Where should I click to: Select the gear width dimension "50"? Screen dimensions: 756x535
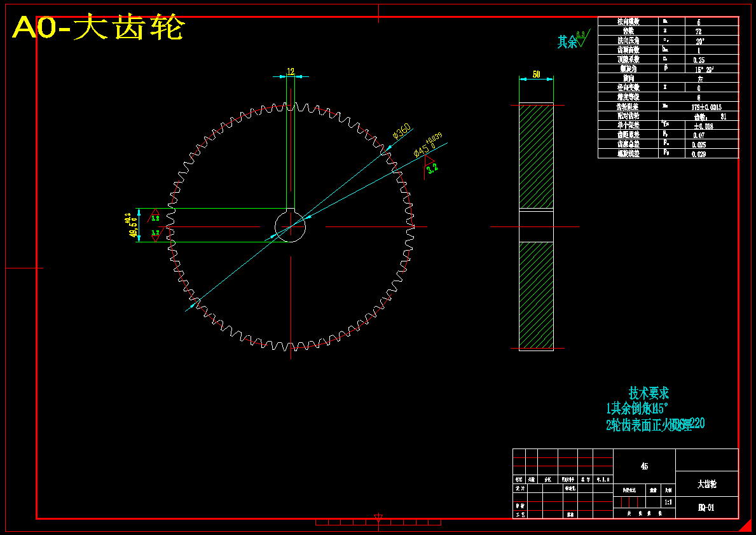536,74
